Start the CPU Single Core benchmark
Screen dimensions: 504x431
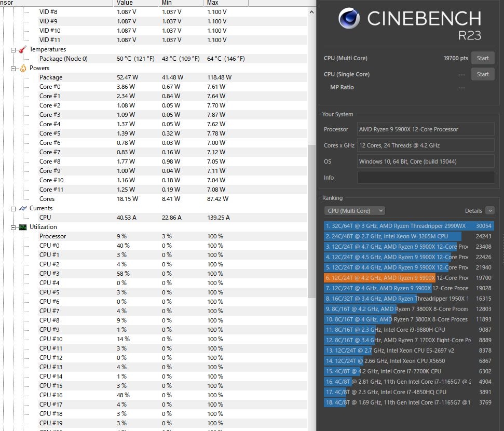pyautogui.click(x=483, y=74)
